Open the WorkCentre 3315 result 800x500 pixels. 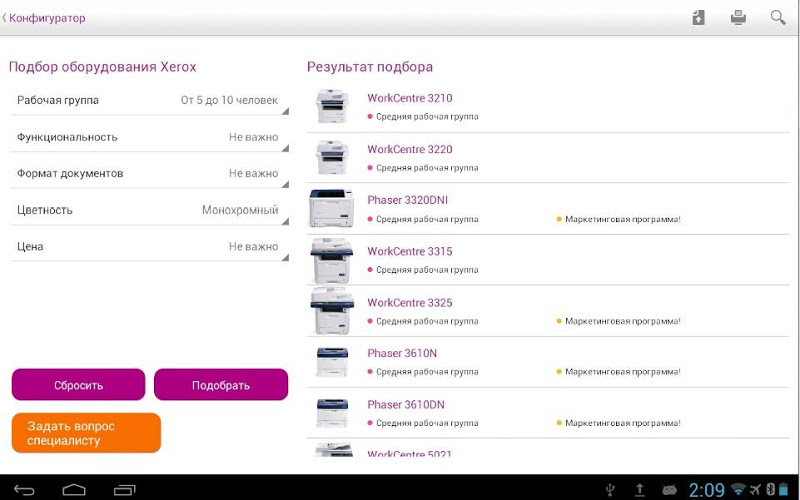[548, 260]
